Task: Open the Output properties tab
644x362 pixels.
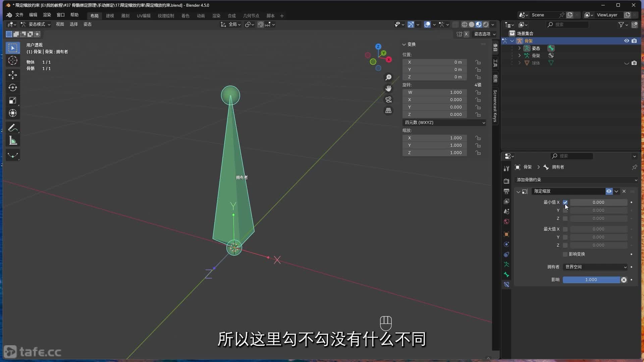Action: tap(506, 191)
